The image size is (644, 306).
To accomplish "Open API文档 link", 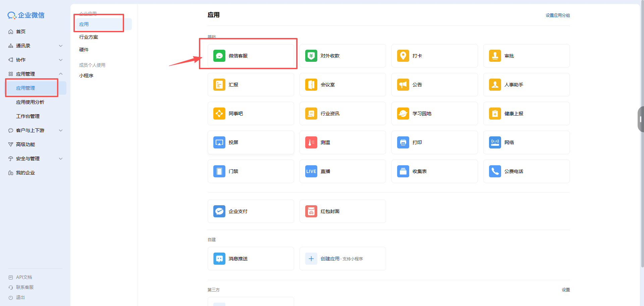I will pyautogui.click(x=24, y=277).
